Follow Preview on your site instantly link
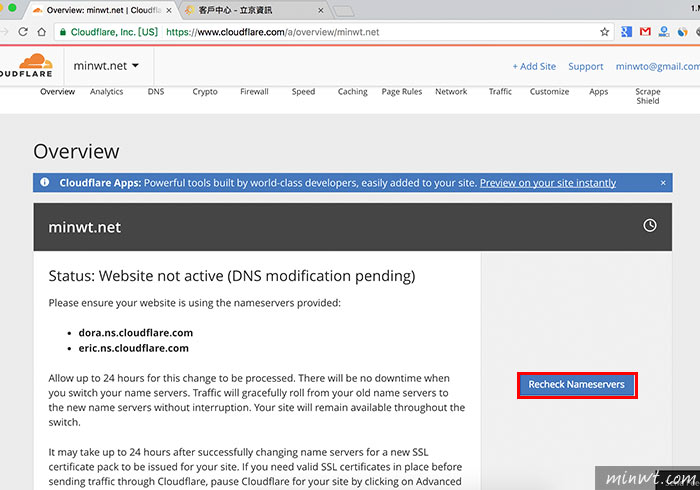Screen dimensions: 700x490 coord(548,183)
